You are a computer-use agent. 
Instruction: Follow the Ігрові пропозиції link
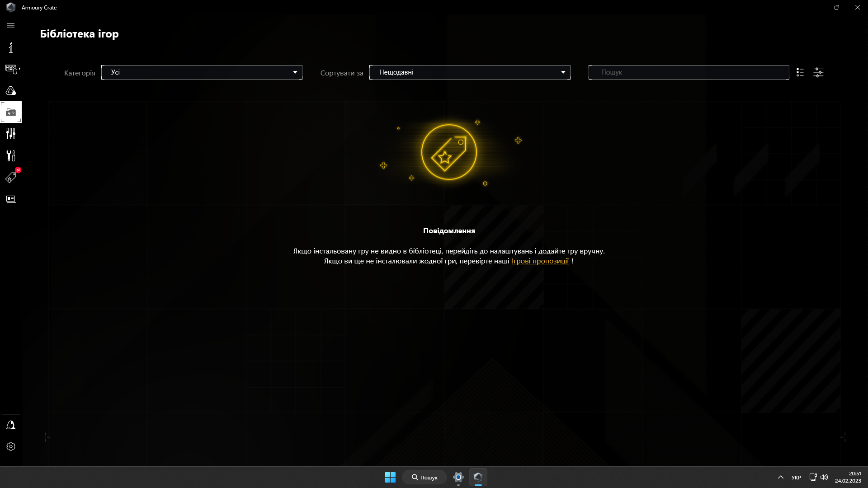(x=540, y=261)
